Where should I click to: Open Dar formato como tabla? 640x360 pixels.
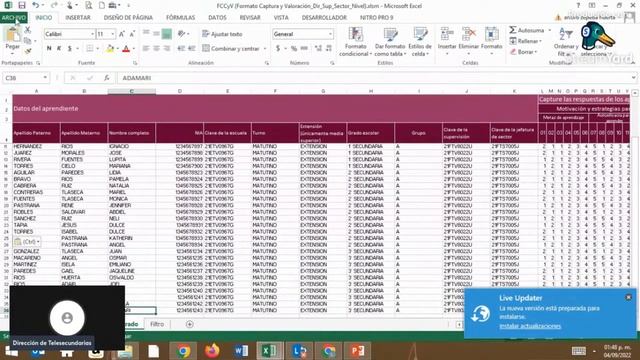[390, 42]
